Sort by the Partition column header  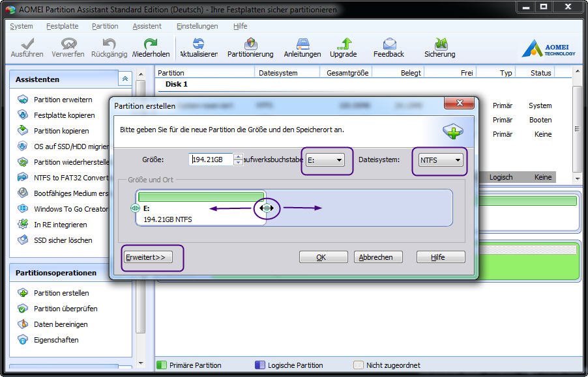(x=205, y=73)
